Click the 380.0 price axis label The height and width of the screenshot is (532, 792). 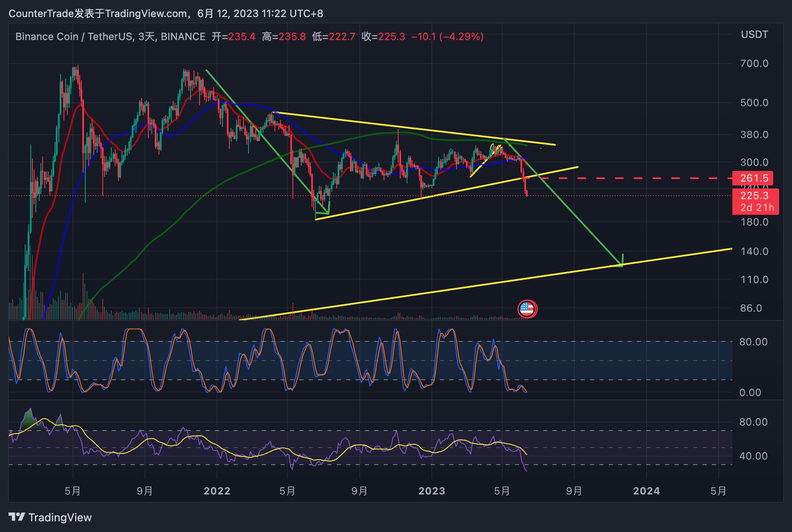click(x=754, y=135)
